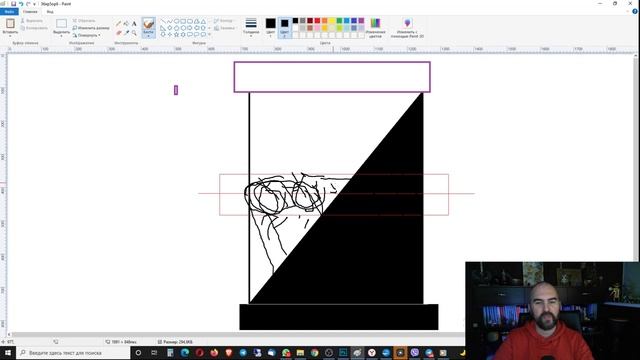Activate the Color 1 foreground box
This screenshot has height=360, width=640.
[x=271, y=27]
